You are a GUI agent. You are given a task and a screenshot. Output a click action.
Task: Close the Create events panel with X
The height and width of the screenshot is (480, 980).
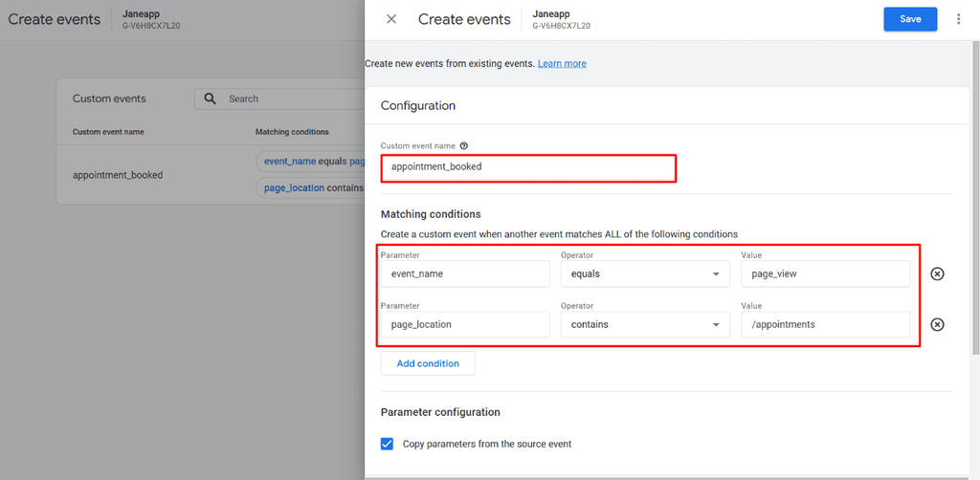391,19
